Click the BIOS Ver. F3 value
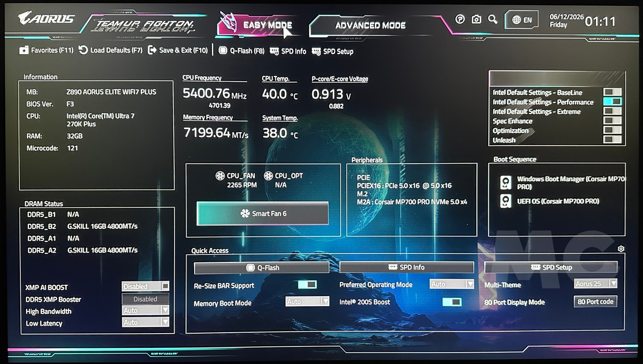The height and width of the screenshot is (364, 643). (x=70, y=104)
